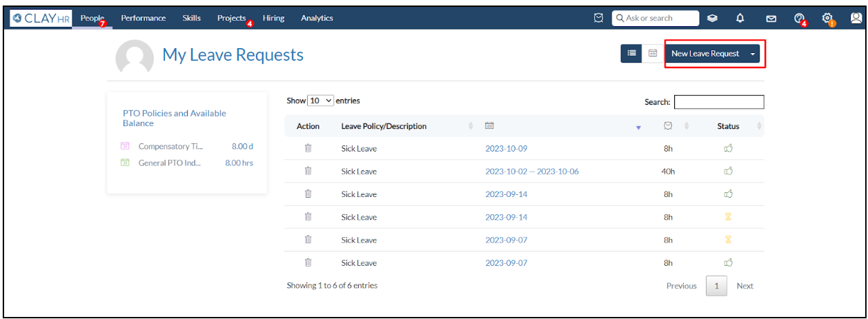The width and height of the screenshot is (868, 319).
Task: Click approved thumbs-up for 2023-10-09 request
Action: 728,148
